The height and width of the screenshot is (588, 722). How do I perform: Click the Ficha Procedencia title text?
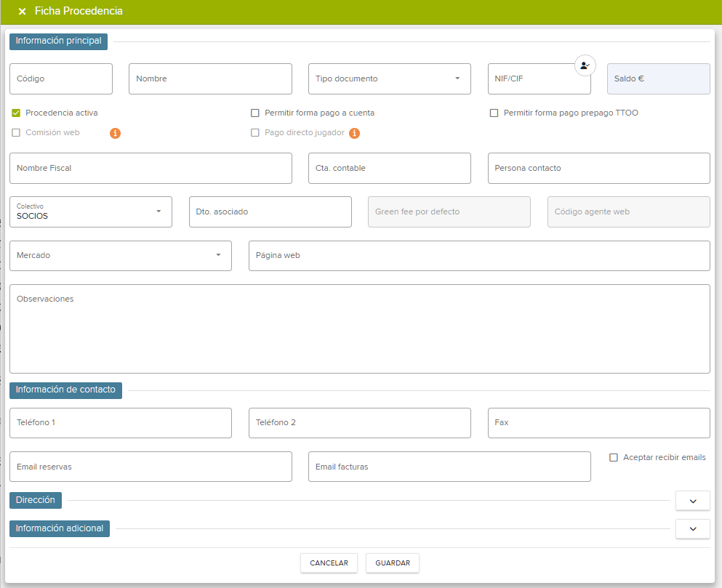click(x=79, y=11)
